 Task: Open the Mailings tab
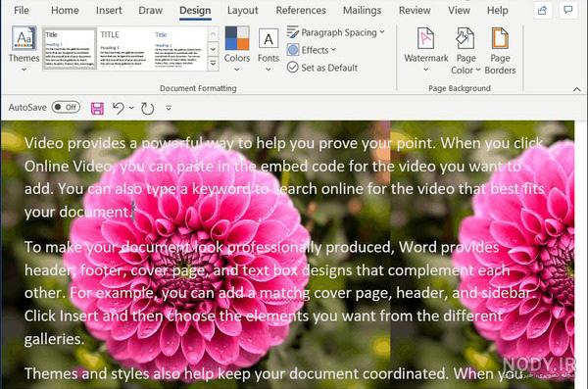point(362,10)
